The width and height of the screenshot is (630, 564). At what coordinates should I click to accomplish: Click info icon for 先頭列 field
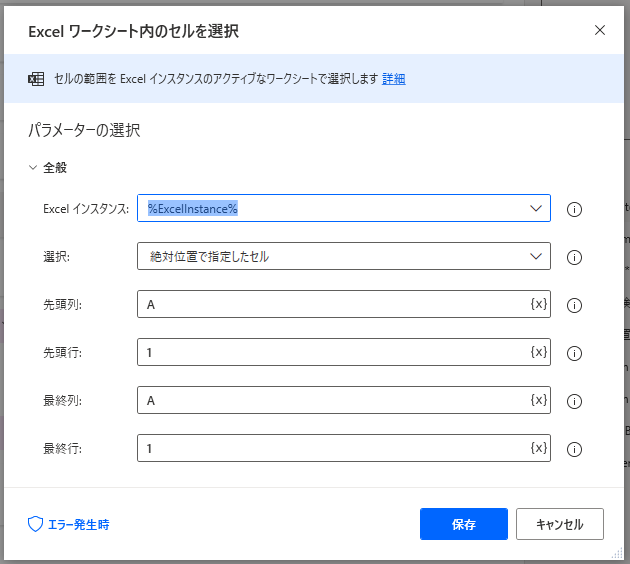(575, 305)
